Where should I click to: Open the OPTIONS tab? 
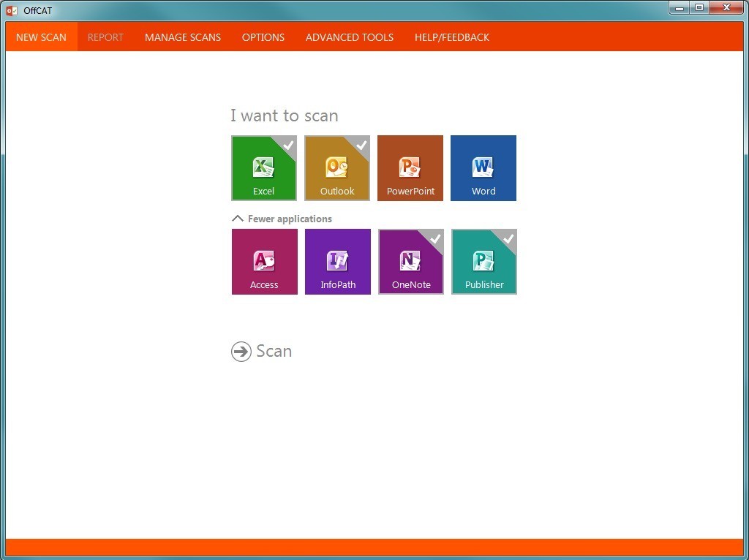(263, 37)
